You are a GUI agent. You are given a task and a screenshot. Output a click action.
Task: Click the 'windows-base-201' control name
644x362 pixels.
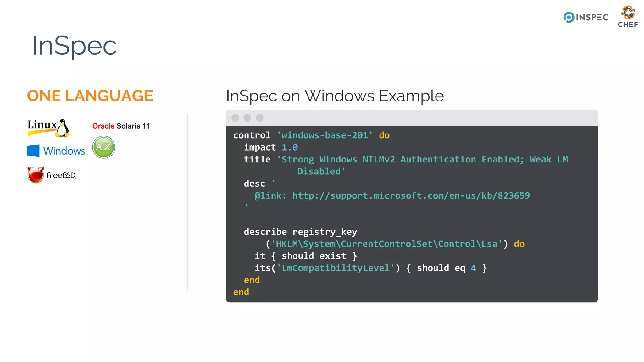(x=325, y=135)
